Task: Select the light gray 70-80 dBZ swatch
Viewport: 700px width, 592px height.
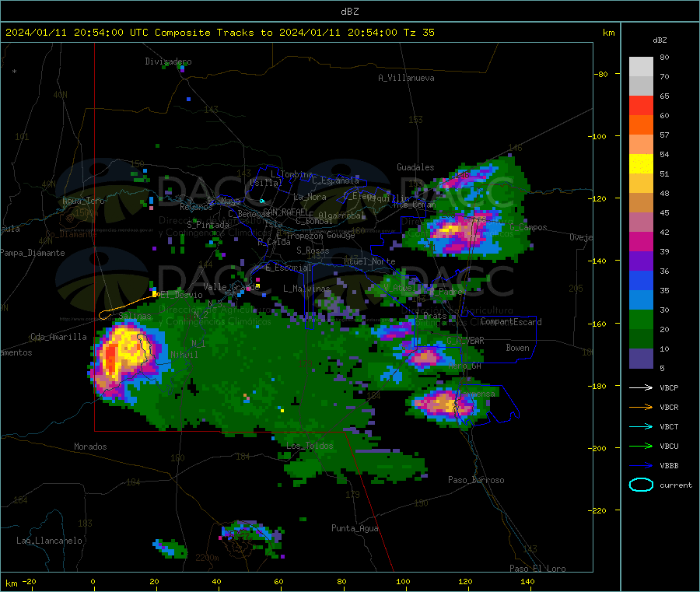Action: [641, 67]
